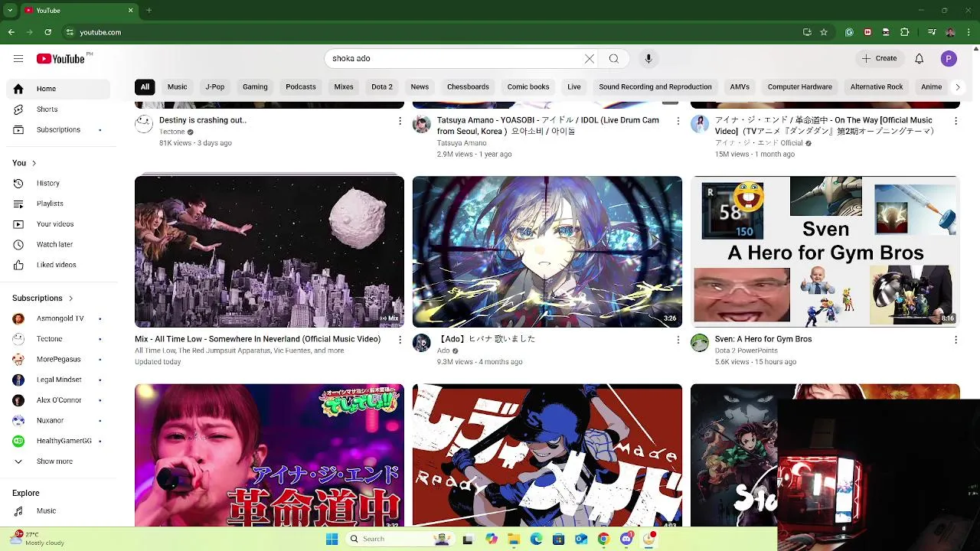Open Discord from taskbar
The image size is (980, 551).
coord(626,539)
